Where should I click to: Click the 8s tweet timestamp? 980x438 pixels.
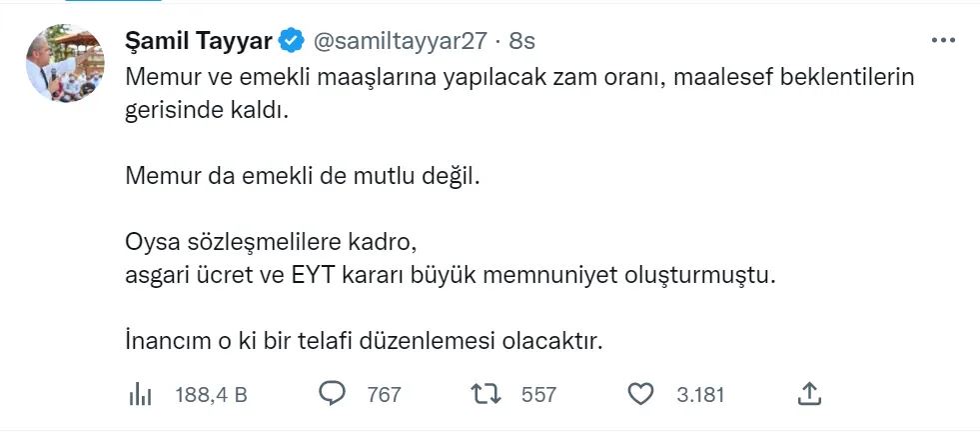tap(522, 41)
